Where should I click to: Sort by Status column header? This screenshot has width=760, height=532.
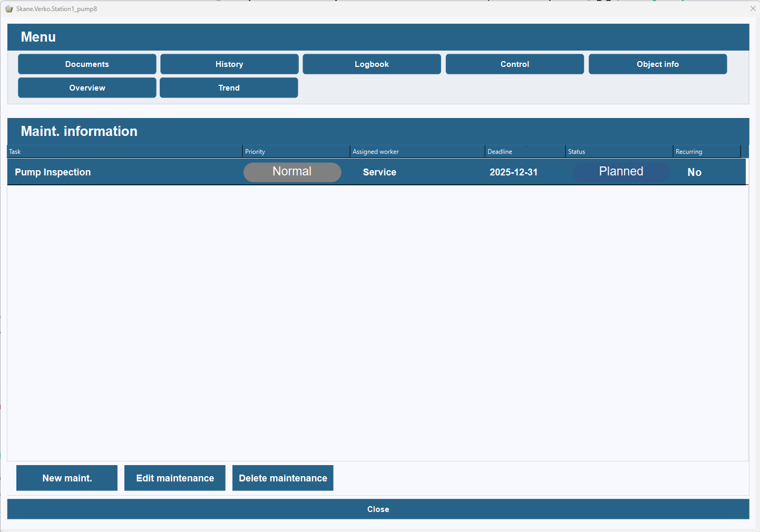[620, 152]
